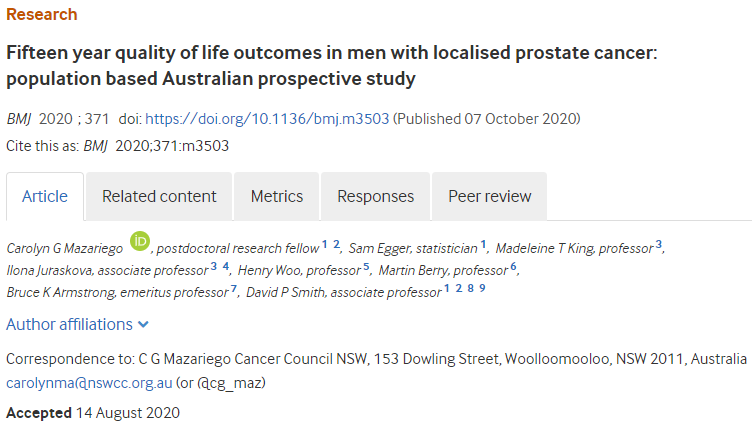
Task: Open the Metrics tab
Action: click(277, 197)
